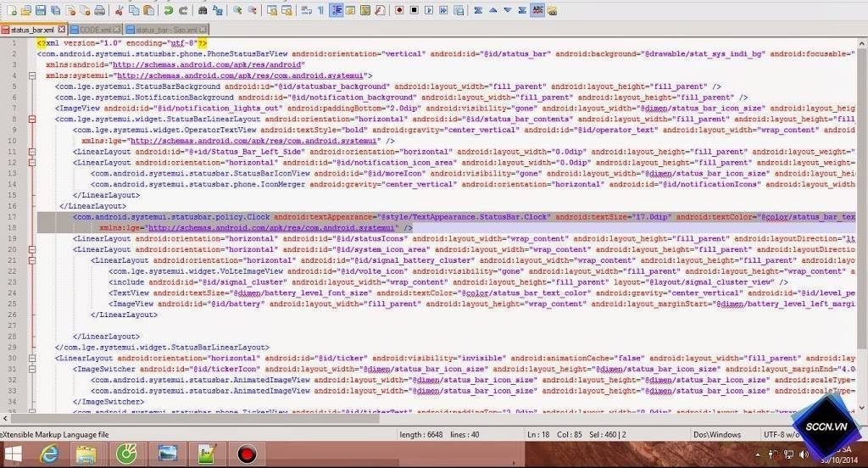Screen dimensions: 868x468
Task: Toggle the highlighted Indent Guide button
Action: click(x=336, y=10)
